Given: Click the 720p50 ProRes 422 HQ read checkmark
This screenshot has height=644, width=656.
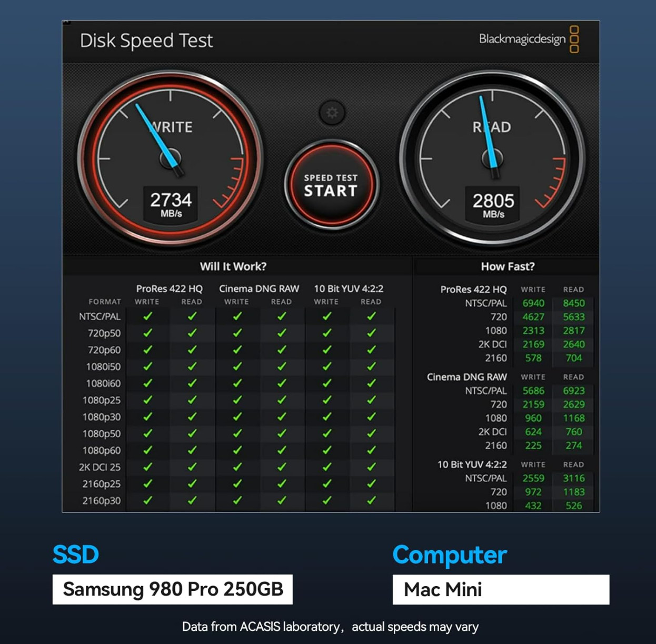Looking at the screenshot, I should 192,333.
